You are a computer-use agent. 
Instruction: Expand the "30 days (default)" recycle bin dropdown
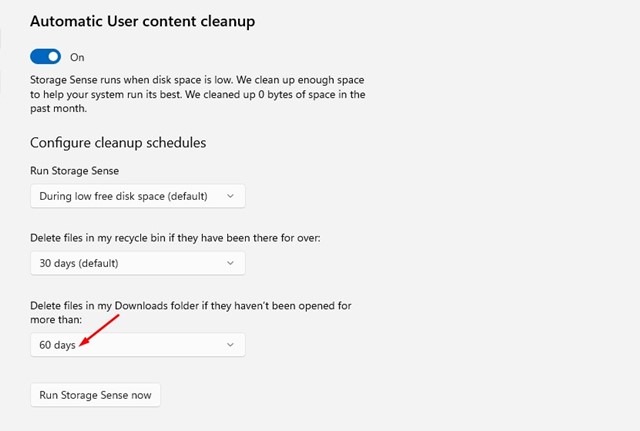[138, 263]
